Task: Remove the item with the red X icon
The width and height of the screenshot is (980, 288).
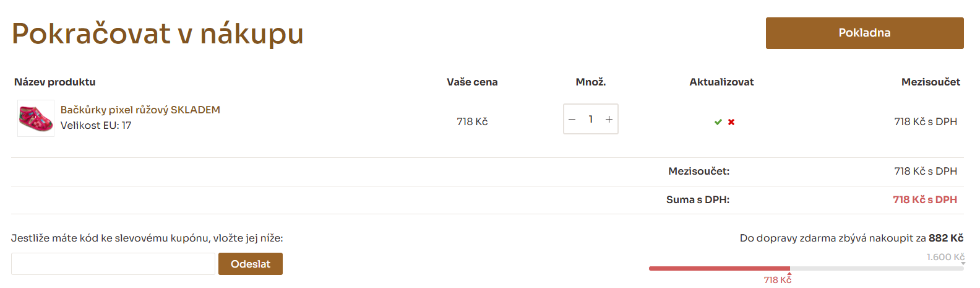Action: pos(731,122)
